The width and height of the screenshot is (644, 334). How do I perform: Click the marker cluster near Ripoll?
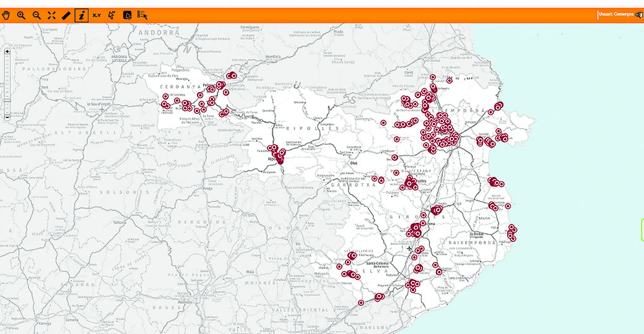(x=277, y=155)
